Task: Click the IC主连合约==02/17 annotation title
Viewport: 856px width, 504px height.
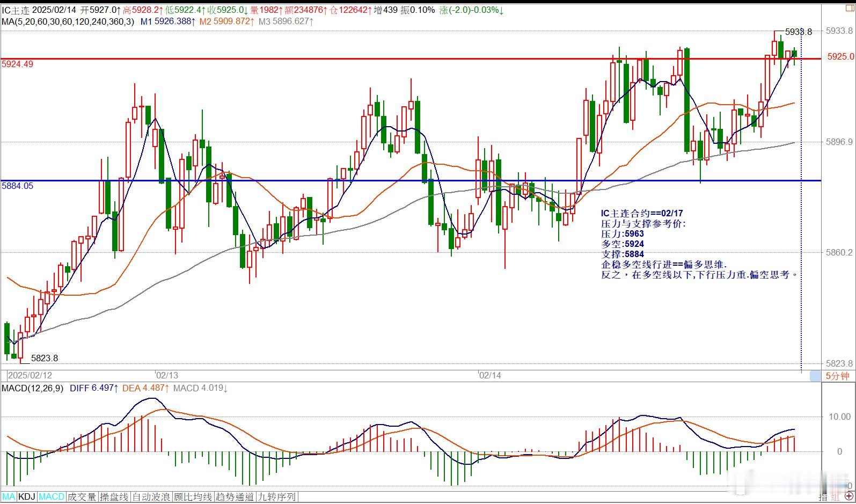Action: (x=642, y=214)
